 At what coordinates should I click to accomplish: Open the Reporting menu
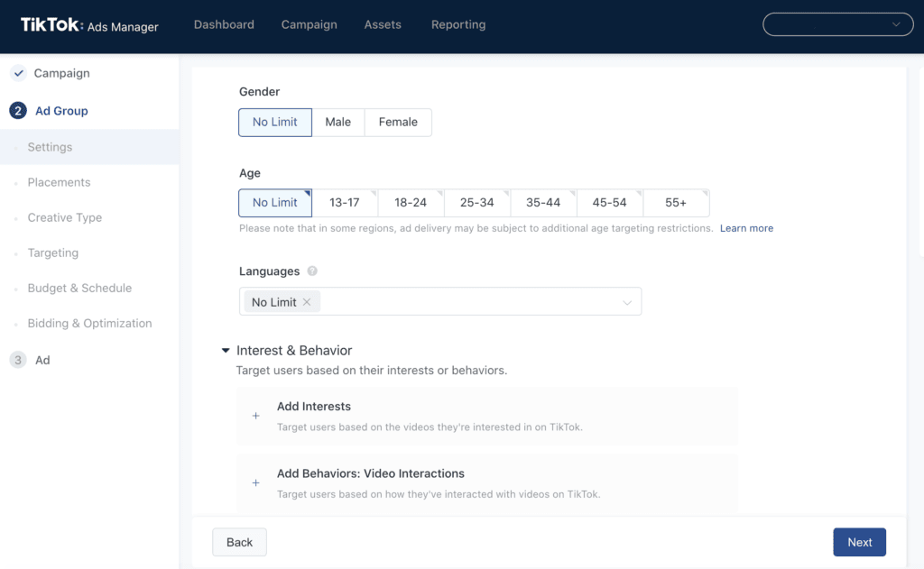458,24
